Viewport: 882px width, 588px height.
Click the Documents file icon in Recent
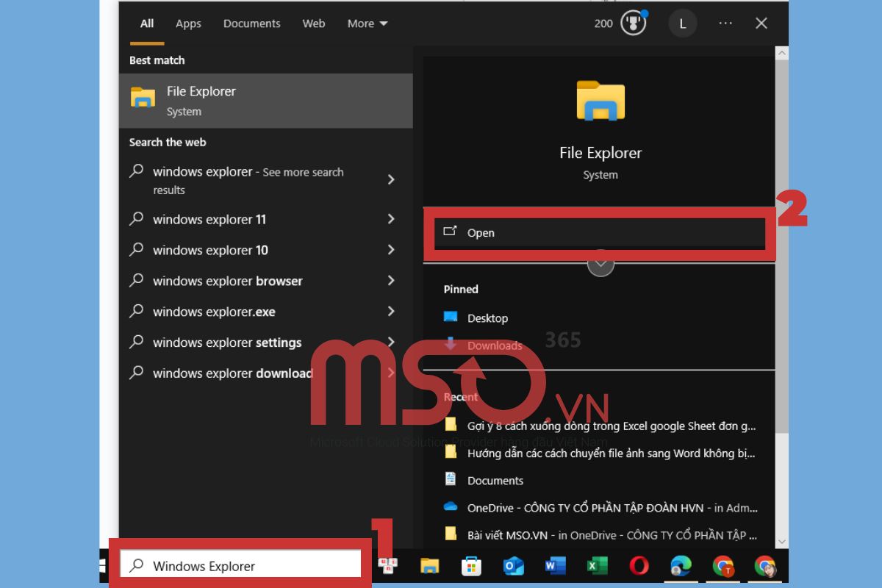click(x=451, y=478)
